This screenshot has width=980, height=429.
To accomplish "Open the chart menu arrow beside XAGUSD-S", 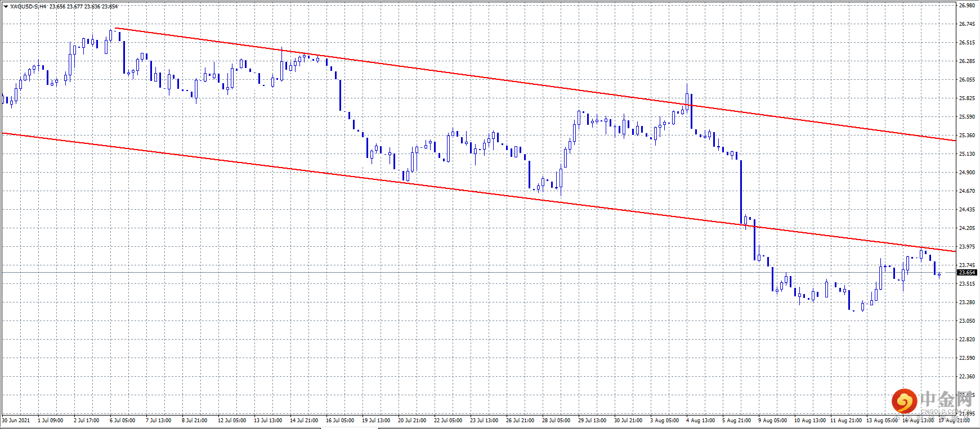I will [6, 7].
